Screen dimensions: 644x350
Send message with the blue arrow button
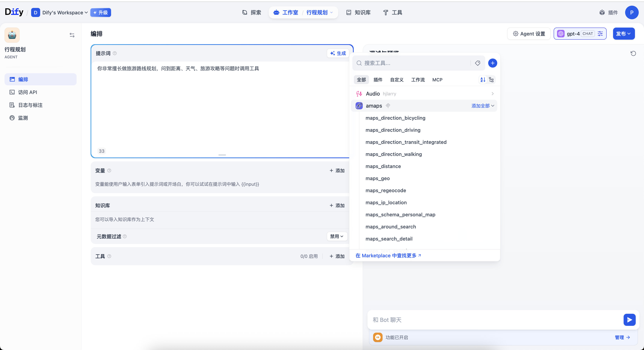(x=629, y=320)
